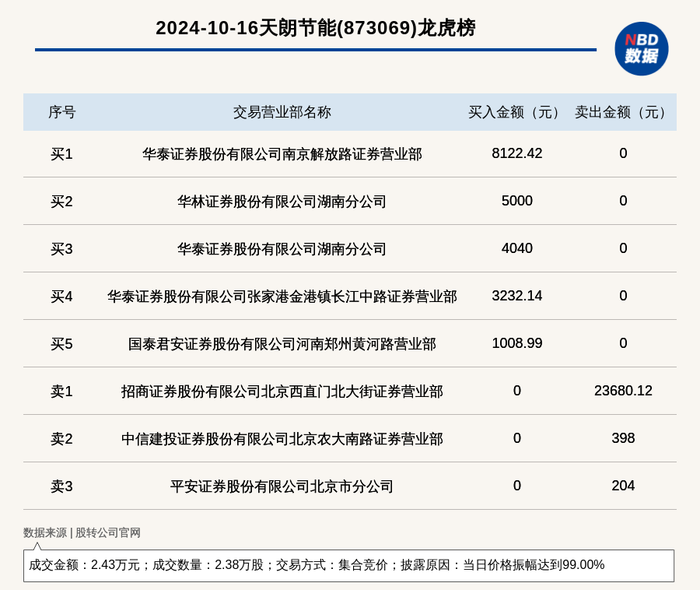Select 华林证券股份有限公司湖南分公司

click(x=282, y=202)
